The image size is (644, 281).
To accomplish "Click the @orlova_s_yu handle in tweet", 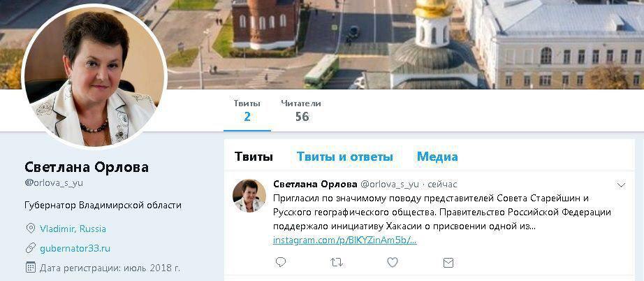I will click(389, 184).
